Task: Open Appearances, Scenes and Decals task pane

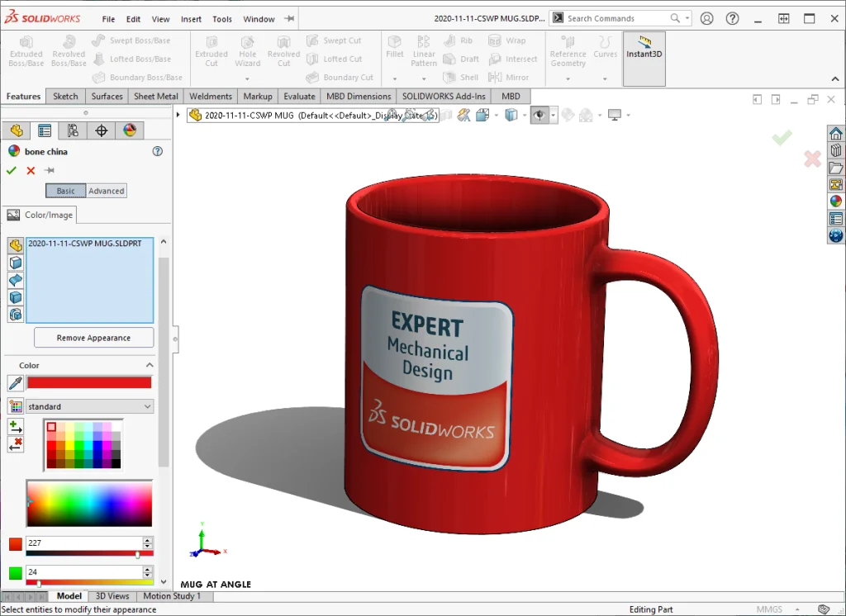Action: (x=835, y=201)
